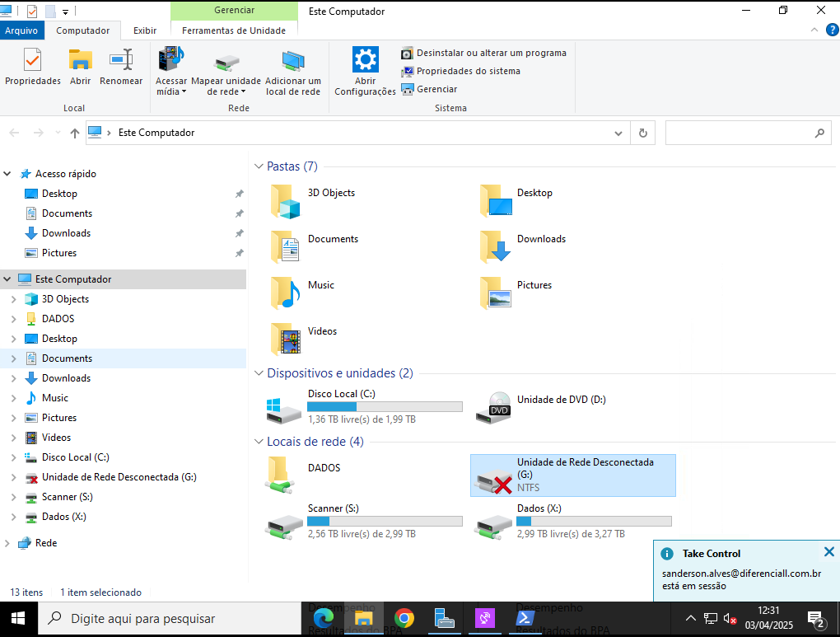The height and width of the screenshot is (637, 840).
Task: Select Unidade de DVD (D:)
Action: (x=541, y=407)
